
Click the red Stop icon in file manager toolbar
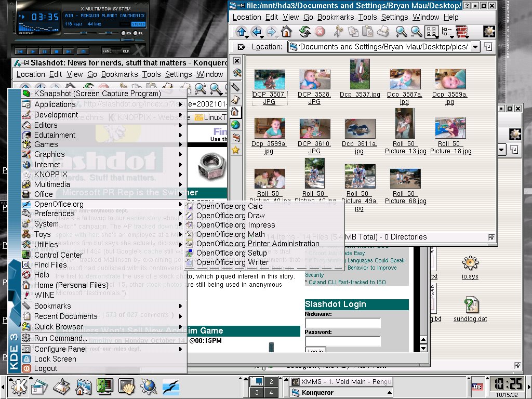[x=320, y=32]
